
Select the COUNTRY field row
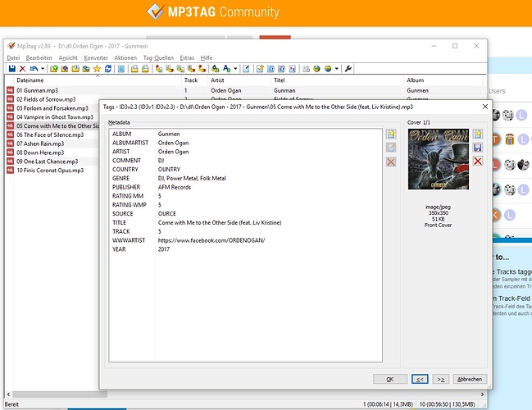click(x=245, y=170)
